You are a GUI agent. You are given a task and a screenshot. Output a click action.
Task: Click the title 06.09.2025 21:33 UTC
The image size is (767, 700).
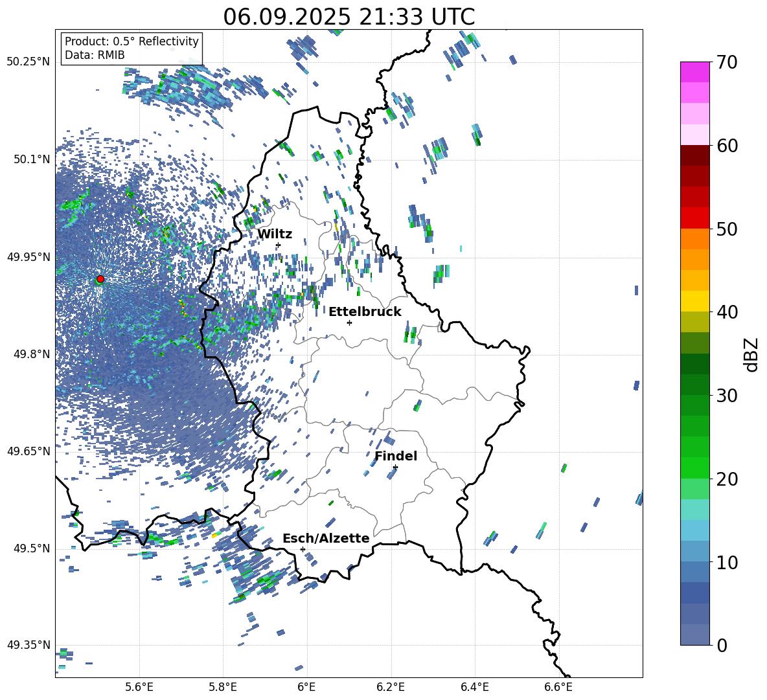tap(349, 17)
